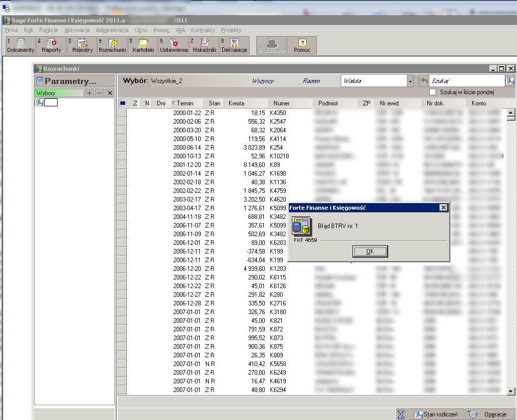This screenshot has height=420, width=517.
Task: Click the Razem link
Action: (311, 81)
